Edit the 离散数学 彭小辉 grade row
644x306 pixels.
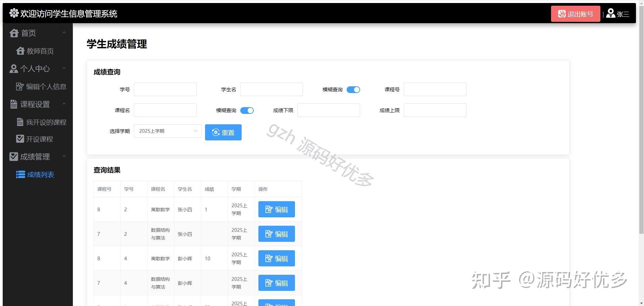[277, 258]
